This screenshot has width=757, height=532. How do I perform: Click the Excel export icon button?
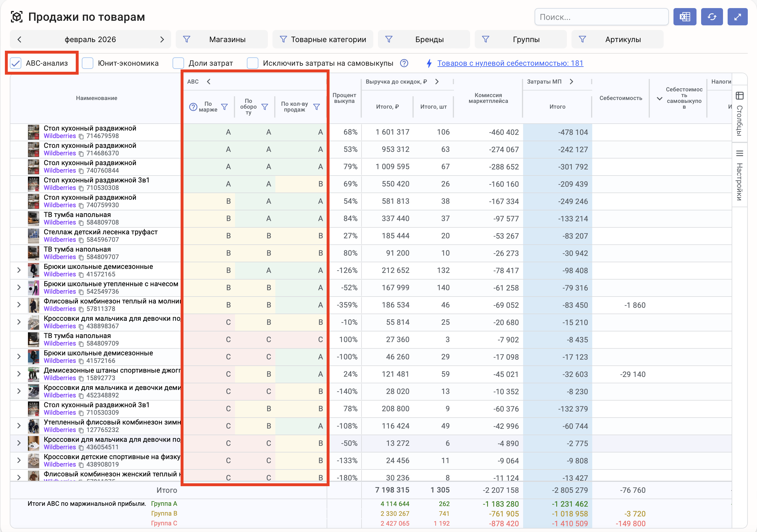pos(684,17)
